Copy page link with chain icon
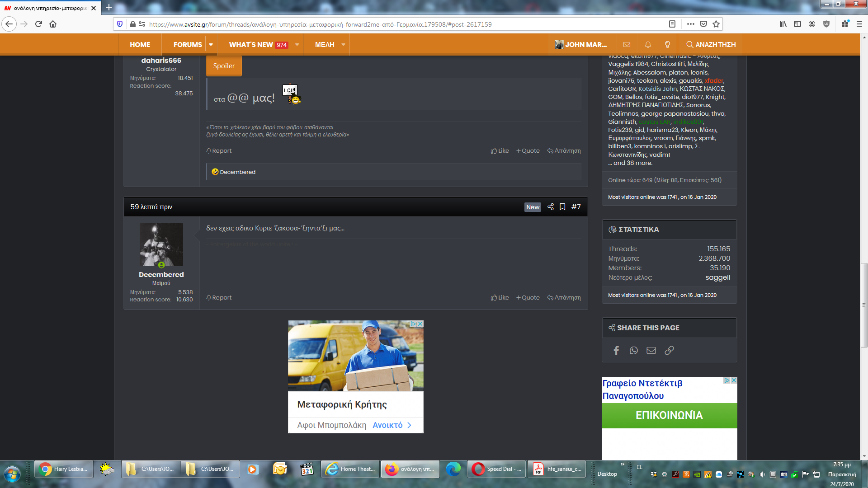 (669, 351)
